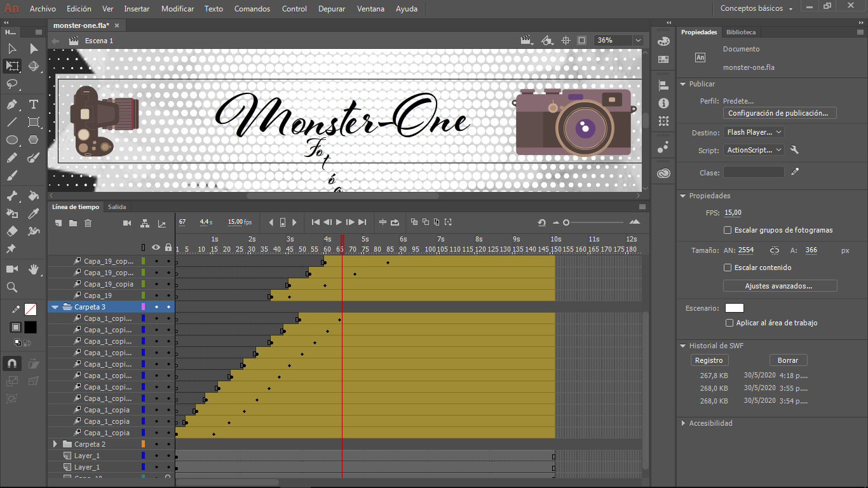Select the Text tool
The height and width of the screenshot is (488, 868).
[34, 104]
